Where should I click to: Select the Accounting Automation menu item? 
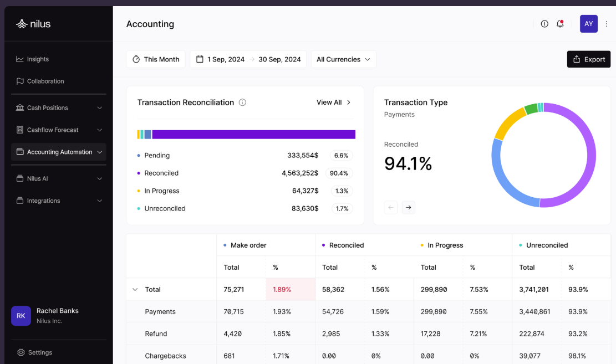[x=59, y=152]
